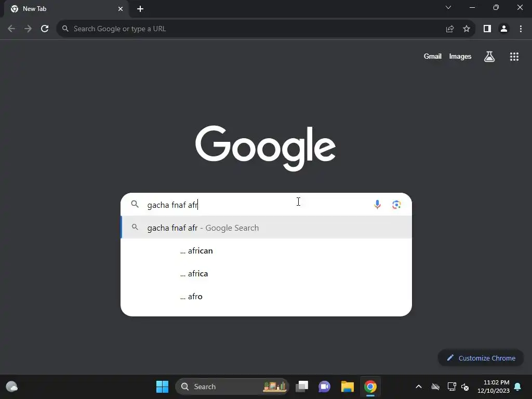This screenshot has width=532, height=399.
Task: Open File Explorer from the taskbar
Action: click(348, 387)
